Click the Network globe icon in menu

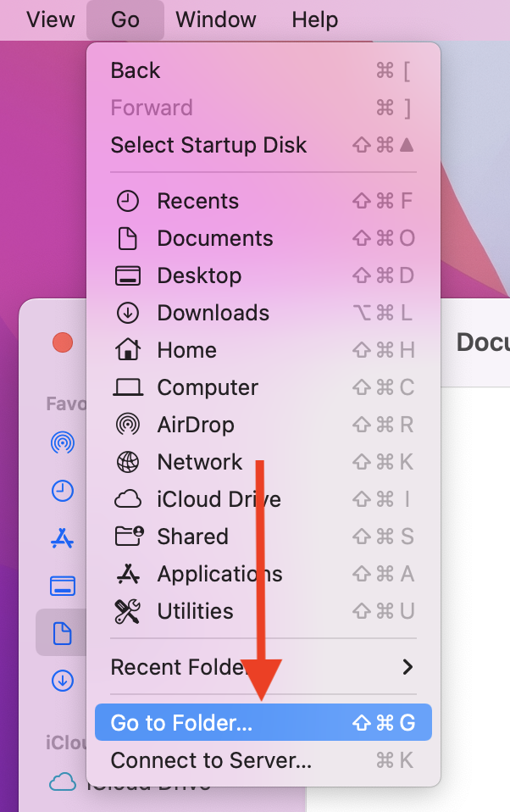(127, 462)
